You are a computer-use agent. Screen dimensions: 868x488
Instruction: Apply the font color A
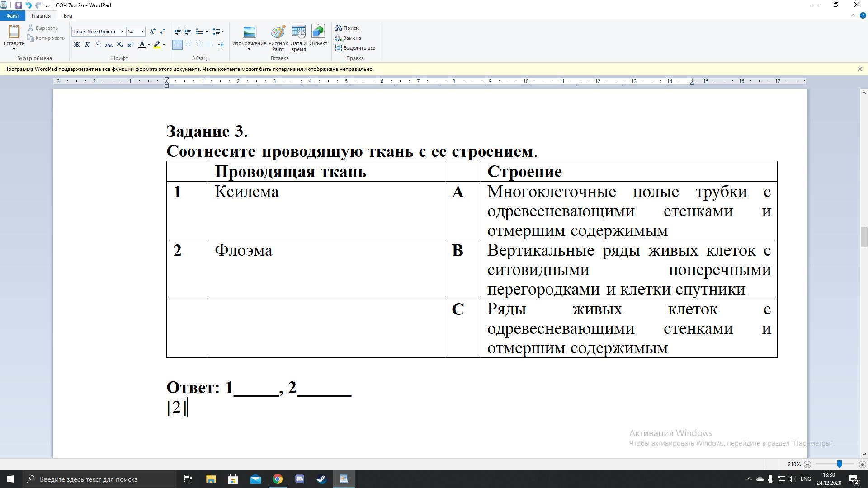[x=142, y=45]
